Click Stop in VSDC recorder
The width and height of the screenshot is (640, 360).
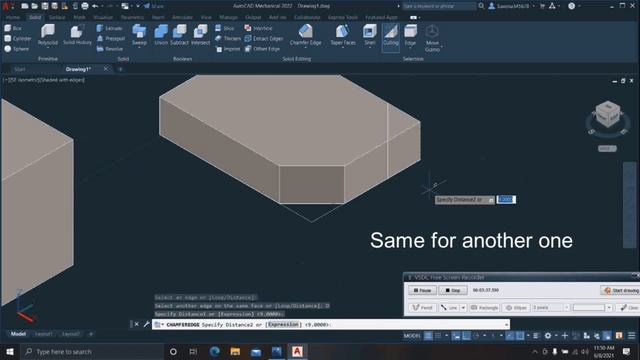pos(453,290)
